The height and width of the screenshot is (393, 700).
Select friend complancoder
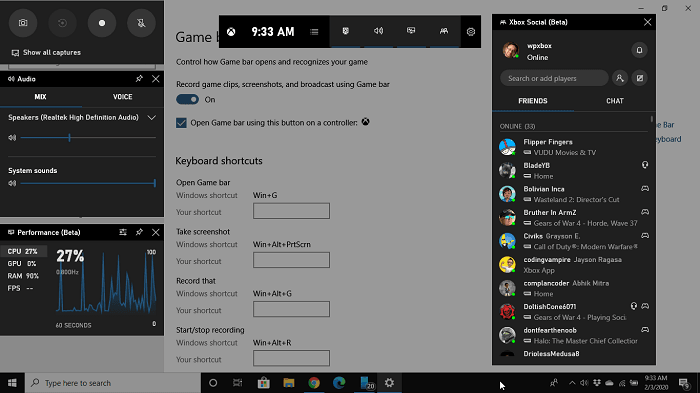573,288
